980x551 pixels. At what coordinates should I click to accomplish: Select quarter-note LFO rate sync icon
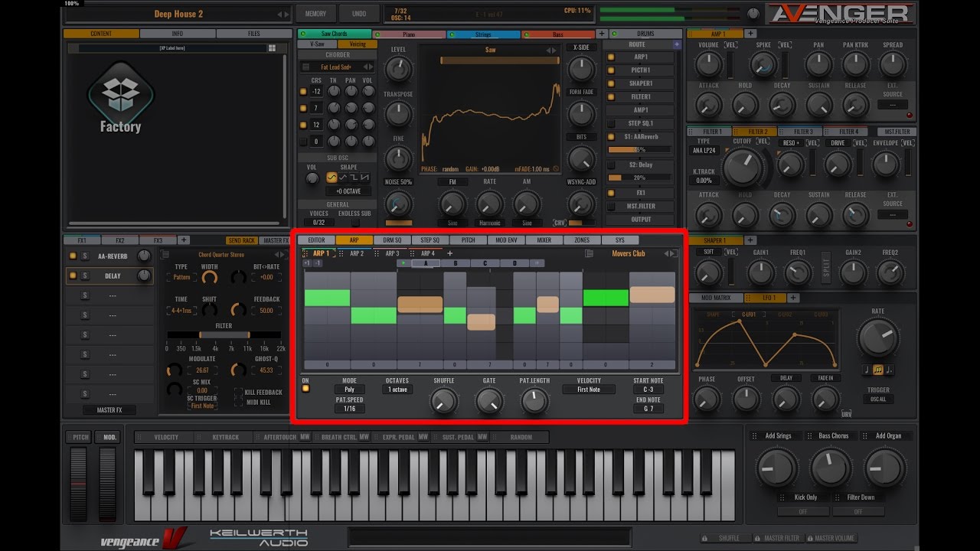tap(867, 370)
